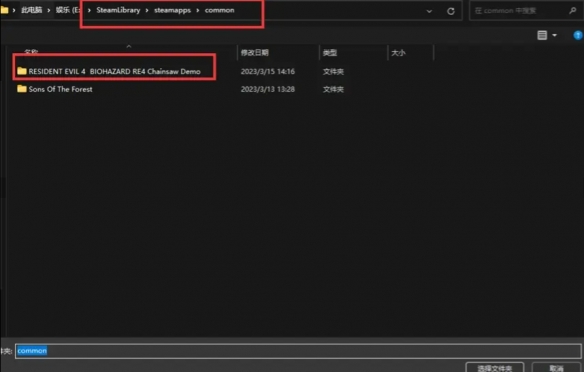Go to steamapps in the breadcrumb path
Screen dimensions: 584x372
click(172, 10)
